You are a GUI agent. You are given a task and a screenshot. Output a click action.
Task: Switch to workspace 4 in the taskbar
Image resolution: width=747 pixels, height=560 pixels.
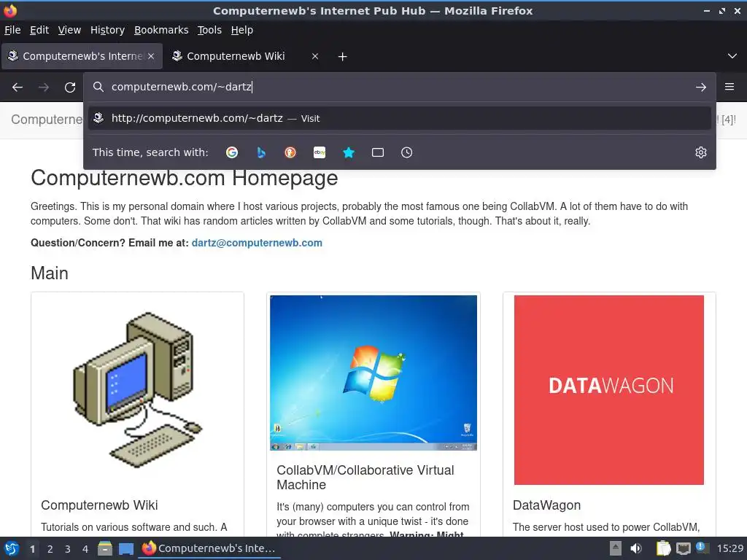[x=85, y=549]
